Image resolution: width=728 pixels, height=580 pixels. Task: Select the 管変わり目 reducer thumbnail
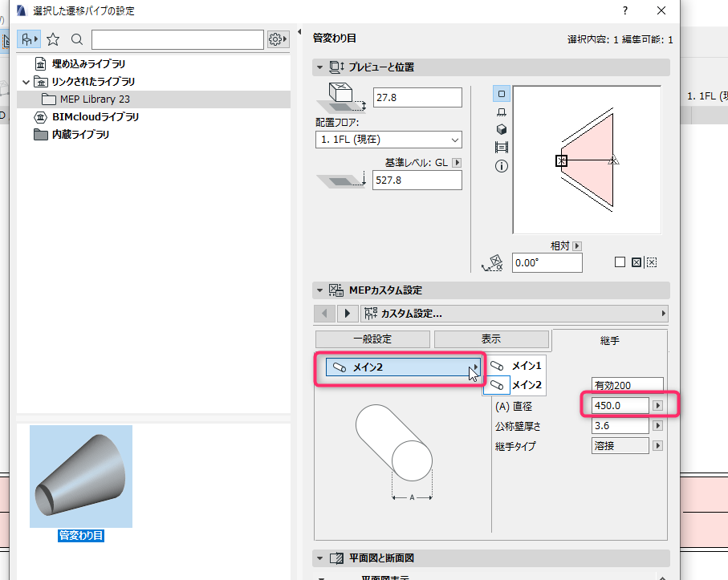81,477
